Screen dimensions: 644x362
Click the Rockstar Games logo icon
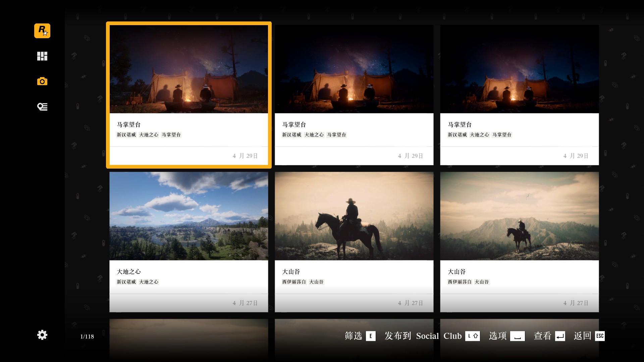[x=42, y=31]
